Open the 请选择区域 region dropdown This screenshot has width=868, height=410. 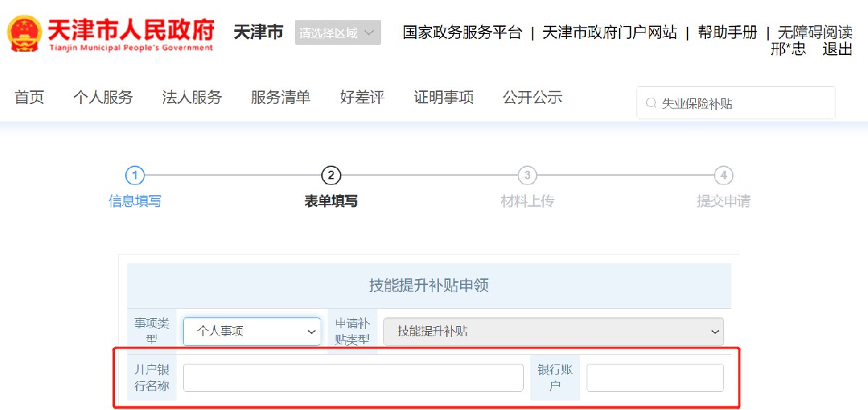(338, 33)
